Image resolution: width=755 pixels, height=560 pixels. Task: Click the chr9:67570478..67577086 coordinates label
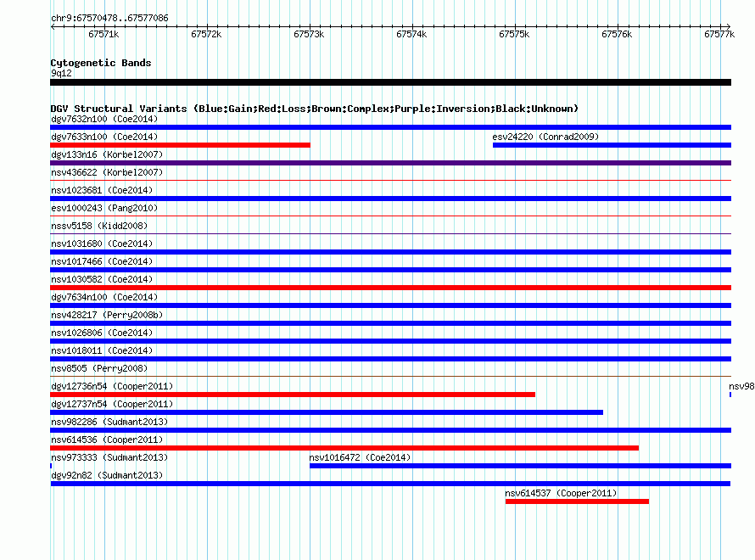coord(109,18)
